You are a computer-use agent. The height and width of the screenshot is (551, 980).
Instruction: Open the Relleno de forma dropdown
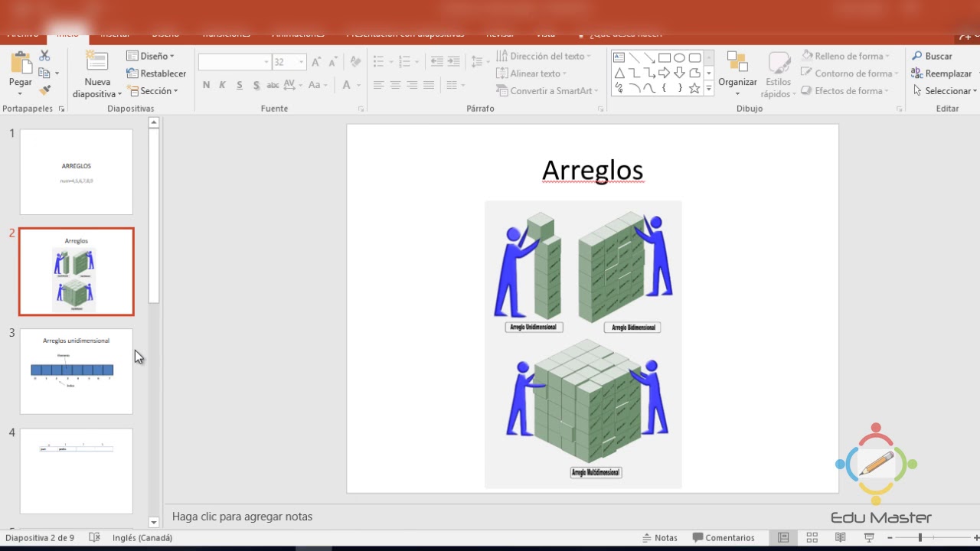[x=845, y=56]
